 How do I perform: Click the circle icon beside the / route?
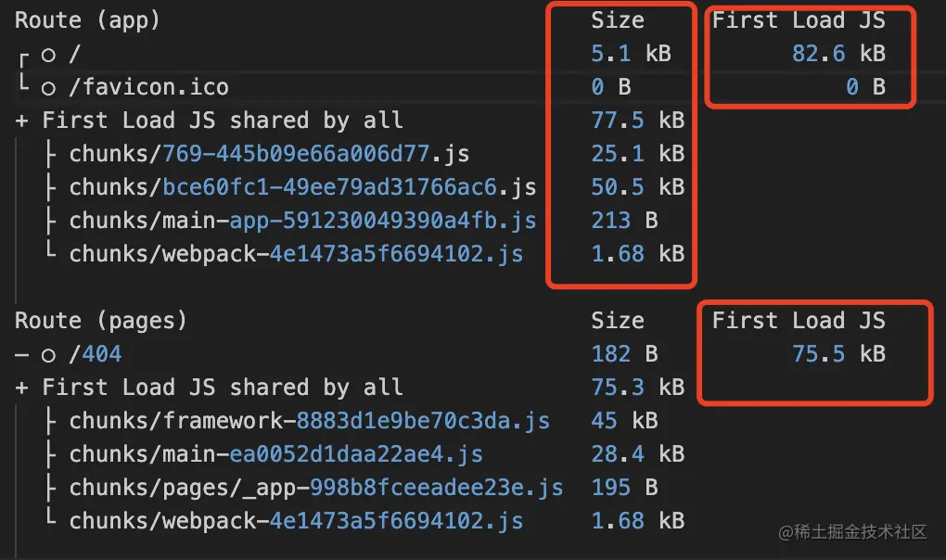coord(48,56)
